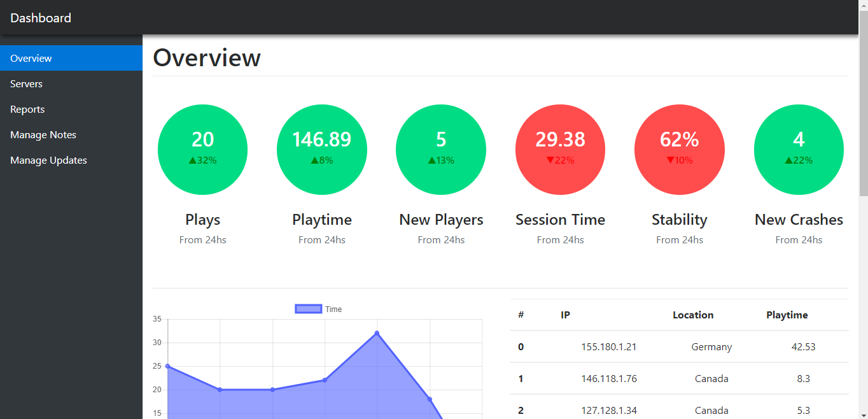Click the Overview page heading

pyautogui.click(x=207, y=57)
